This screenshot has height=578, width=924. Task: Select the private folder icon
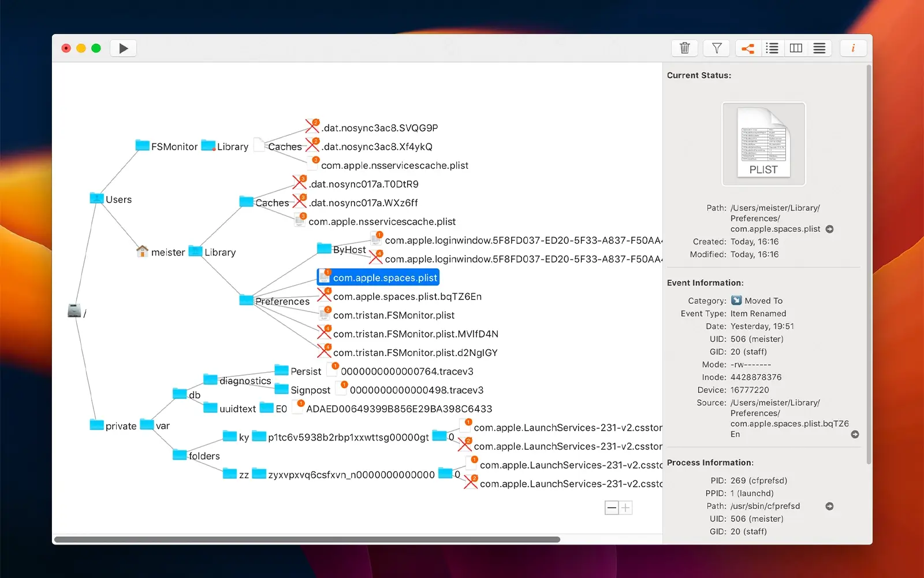click(x=96, y=425)
